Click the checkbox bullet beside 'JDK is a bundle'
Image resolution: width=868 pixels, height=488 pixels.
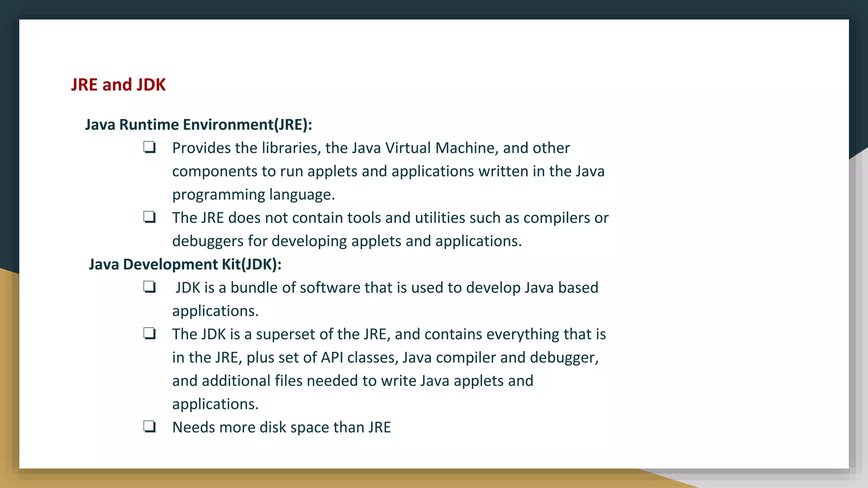(150, 287)
